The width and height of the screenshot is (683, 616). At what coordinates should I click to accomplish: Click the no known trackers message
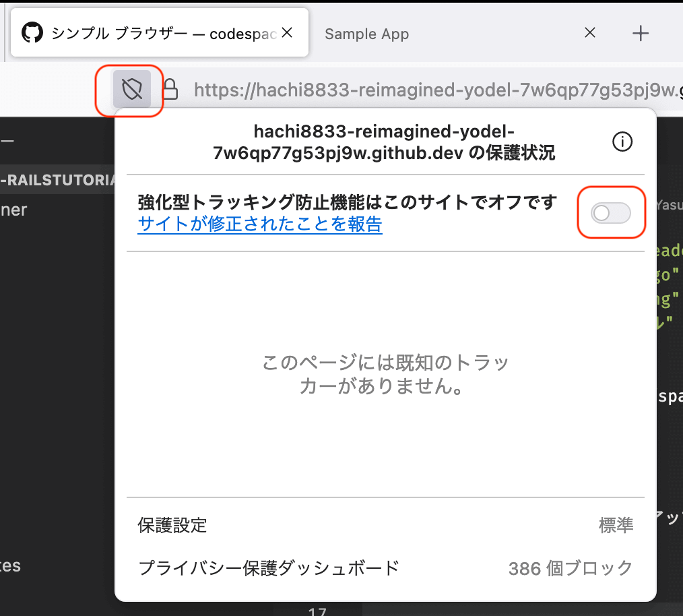(x=385, y=374)
